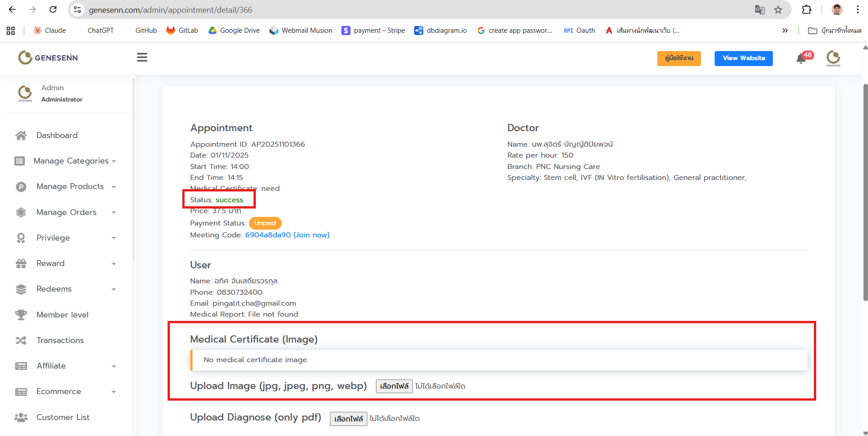Bookmark this page with star icon
This screenshot has width=868, height=436.
pos(778,10)
